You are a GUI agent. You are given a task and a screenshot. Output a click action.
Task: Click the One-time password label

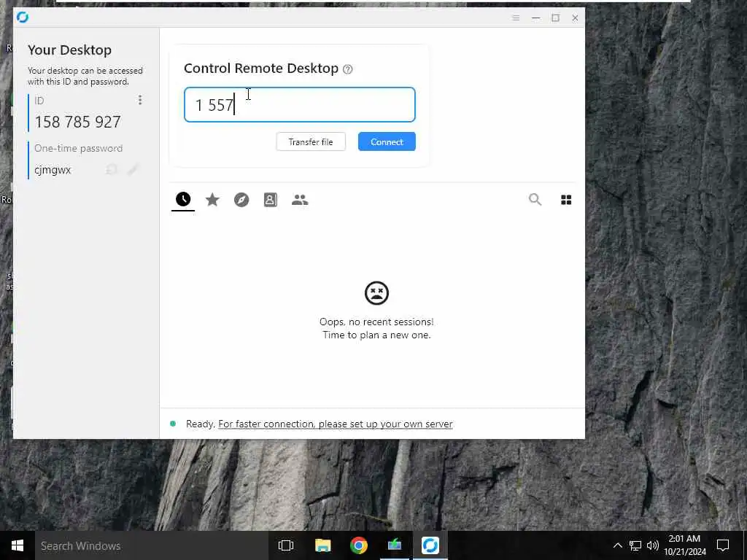tap(79, 149)
